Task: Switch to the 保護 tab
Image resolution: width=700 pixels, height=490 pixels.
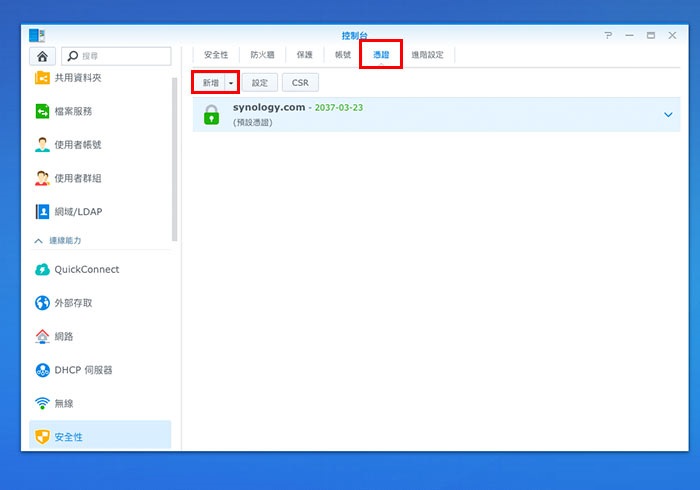Action: (x=304, y=55)
